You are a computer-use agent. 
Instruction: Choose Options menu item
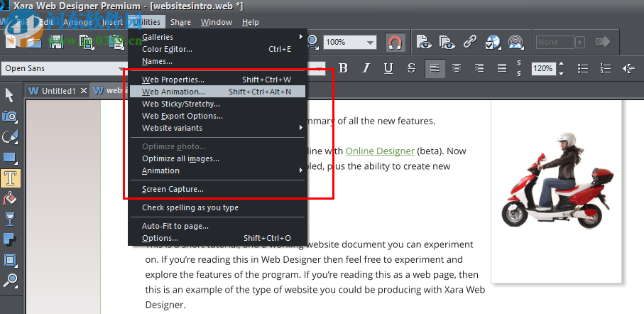coord(218,238)
